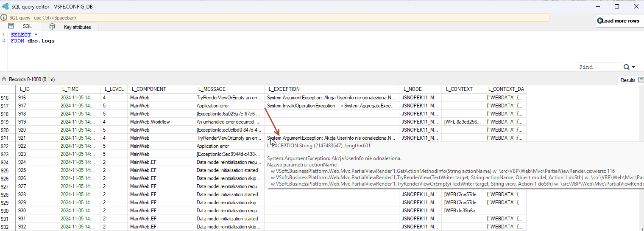Select the L_ID cell 916

[x=36, y=98]
